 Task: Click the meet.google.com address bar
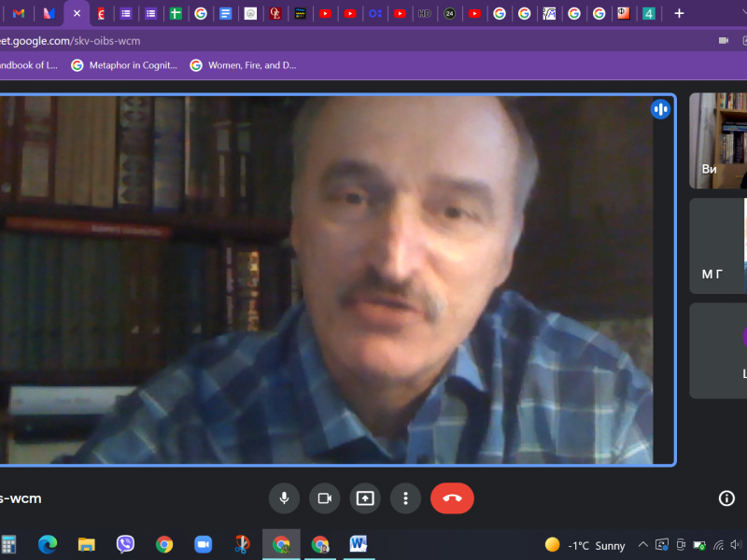[280, 41]
